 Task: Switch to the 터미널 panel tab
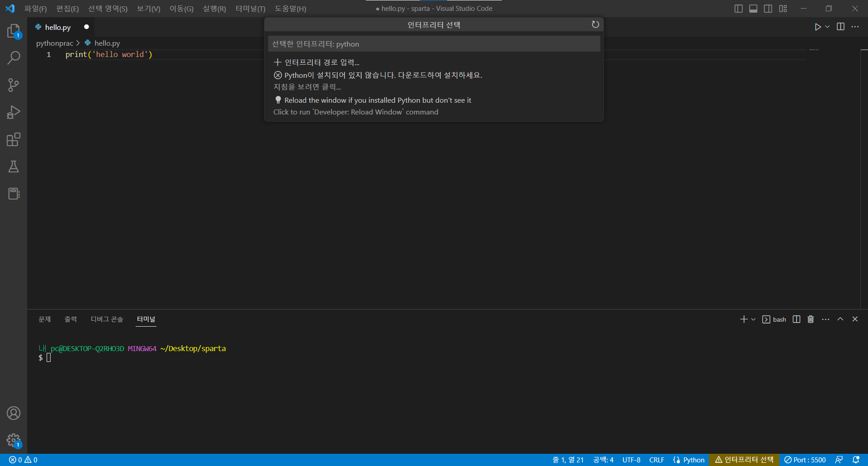pyautogui.click(x=146, y=319)
